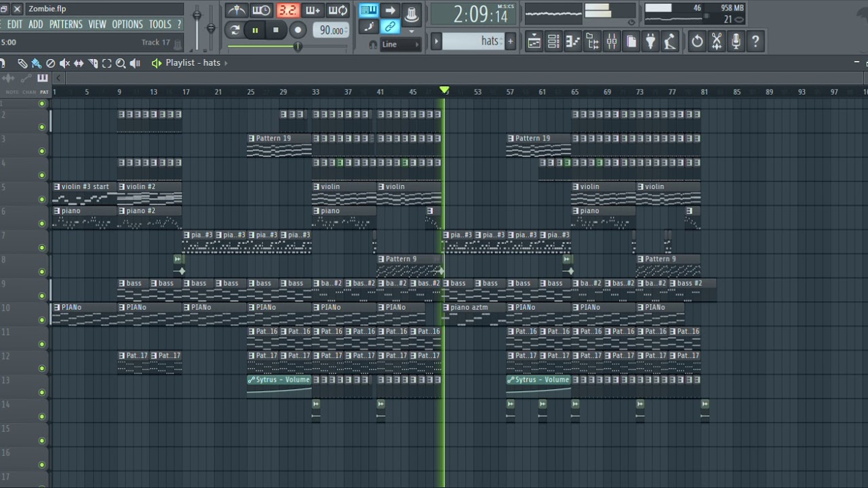Image resolution: width=868 pixels, height=488 pixels.
Task: Mute track 5 with its green dot
Action: pos(42,199)
